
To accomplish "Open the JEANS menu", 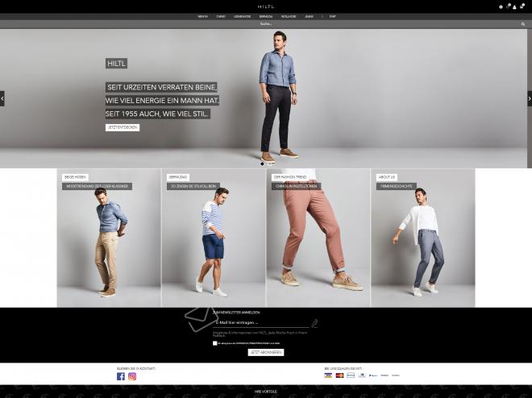I will tap(309, 16).
